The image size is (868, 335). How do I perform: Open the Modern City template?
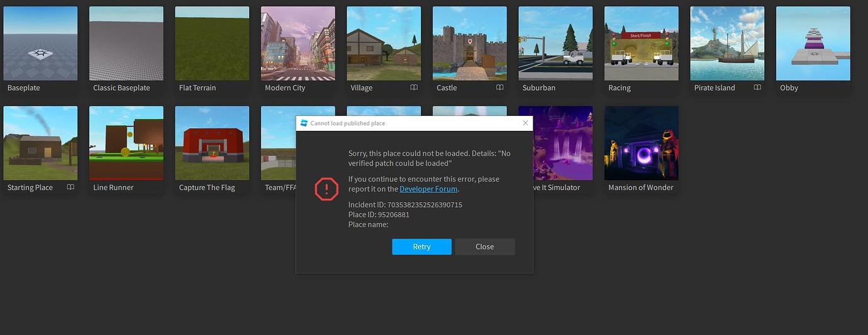(298, 43)
